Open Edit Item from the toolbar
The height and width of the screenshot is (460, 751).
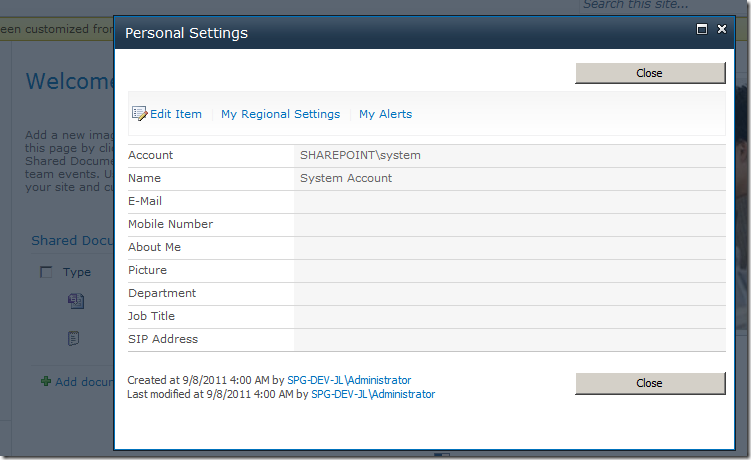[x=176, y=114]
